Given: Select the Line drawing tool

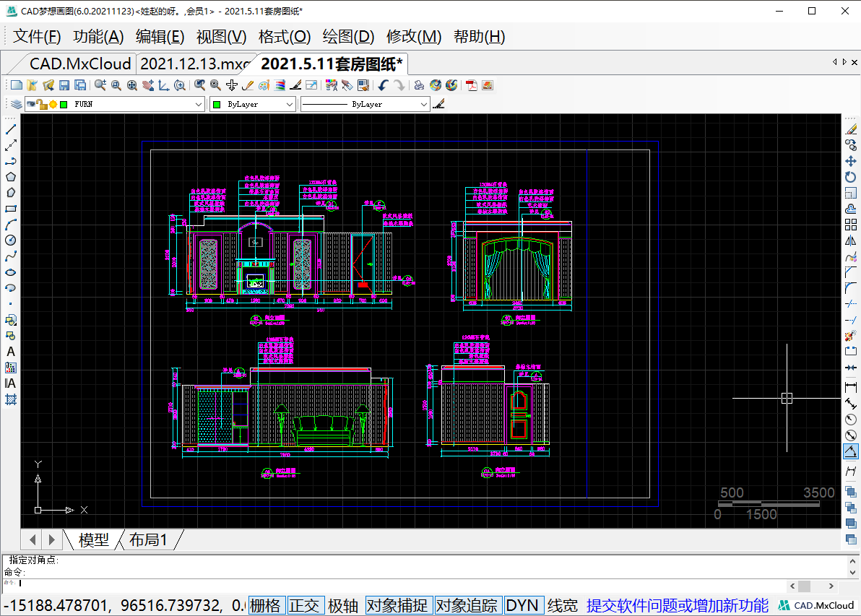Looking at the screenshot, I should 10,129.
